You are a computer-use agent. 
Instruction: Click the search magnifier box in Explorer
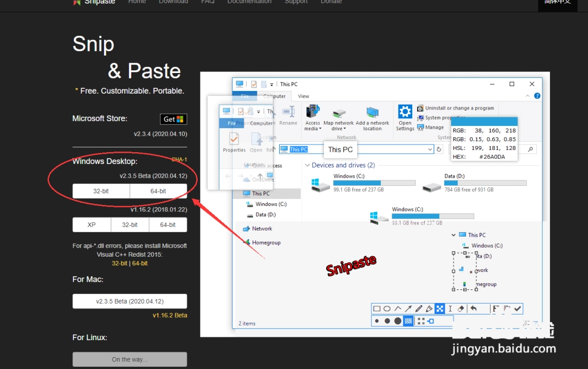[530, 149]
